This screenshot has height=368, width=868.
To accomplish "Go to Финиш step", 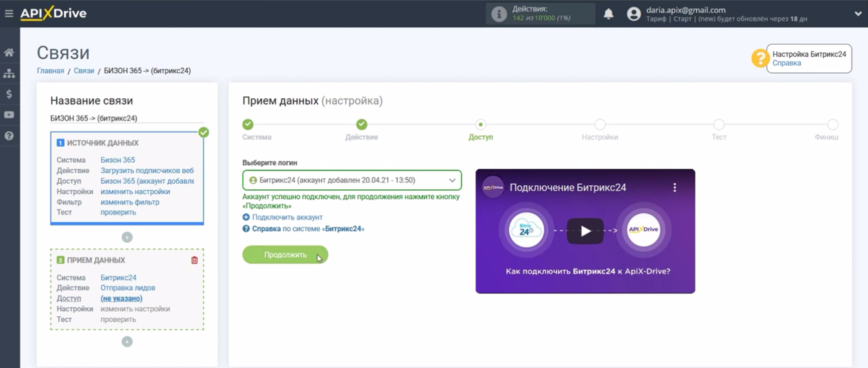I will pyautogui.click(x=832, y=125).
